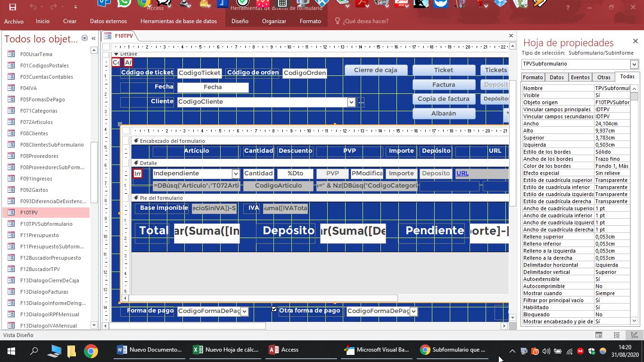Switch to Layout view via status bar icon

[616, 335]
